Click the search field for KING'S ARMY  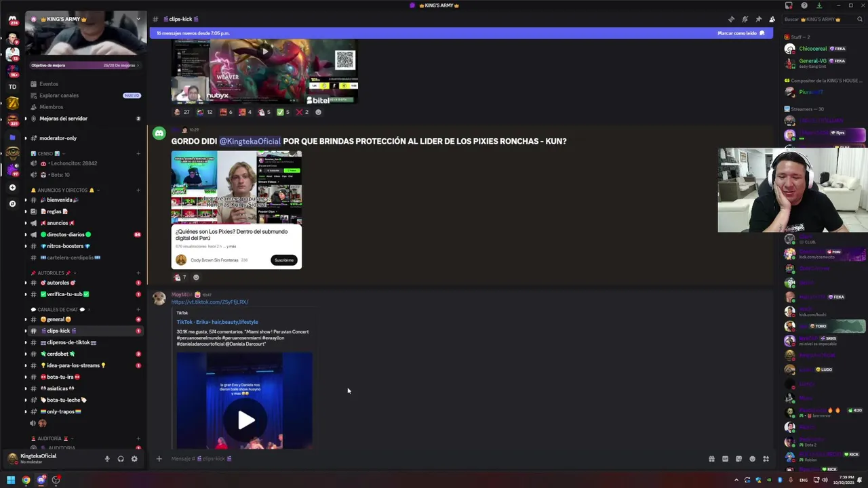(822, 19)
